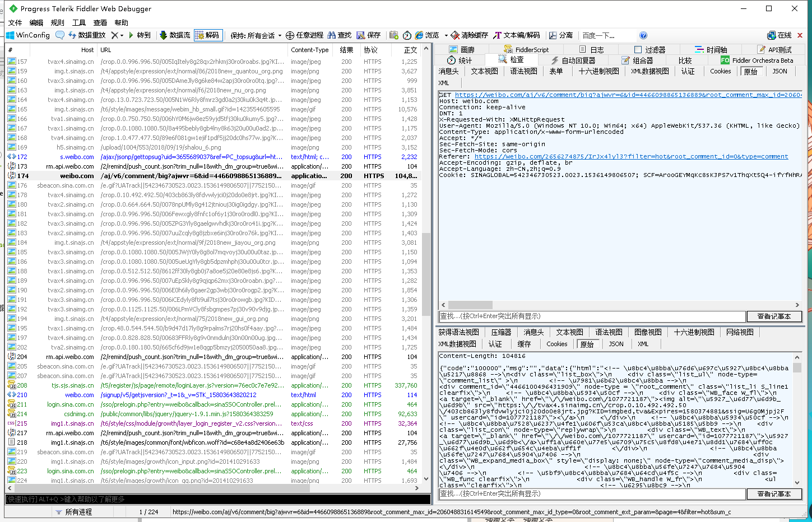The height and width of the screenshot is (522, 812).
Task: Click the blue help question mark icon
Action: tap(643, 35)
